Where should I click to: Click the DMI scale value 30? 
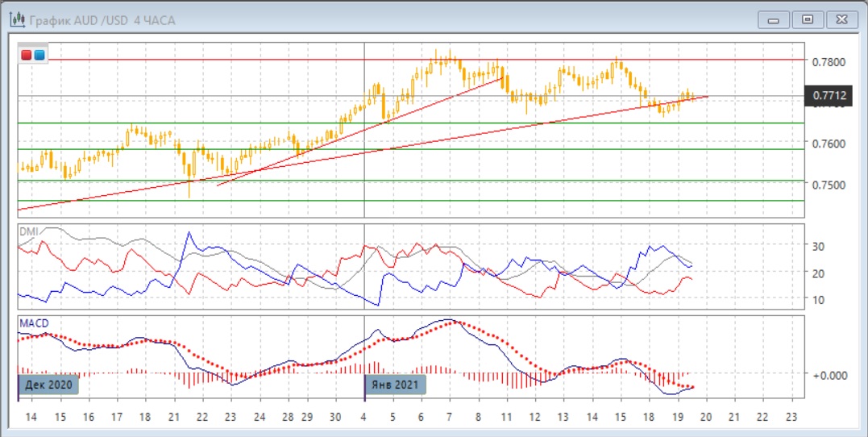[820, 246]
